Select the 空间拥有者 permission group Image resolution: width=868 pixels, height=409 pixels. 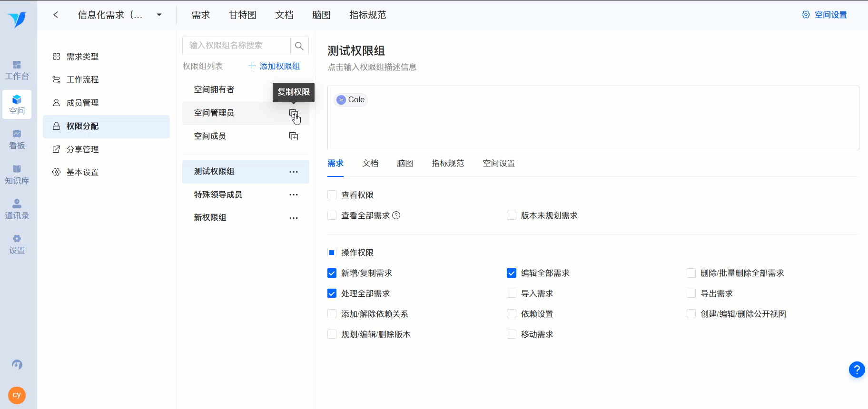pyautogui.click(x=246, y=89)
